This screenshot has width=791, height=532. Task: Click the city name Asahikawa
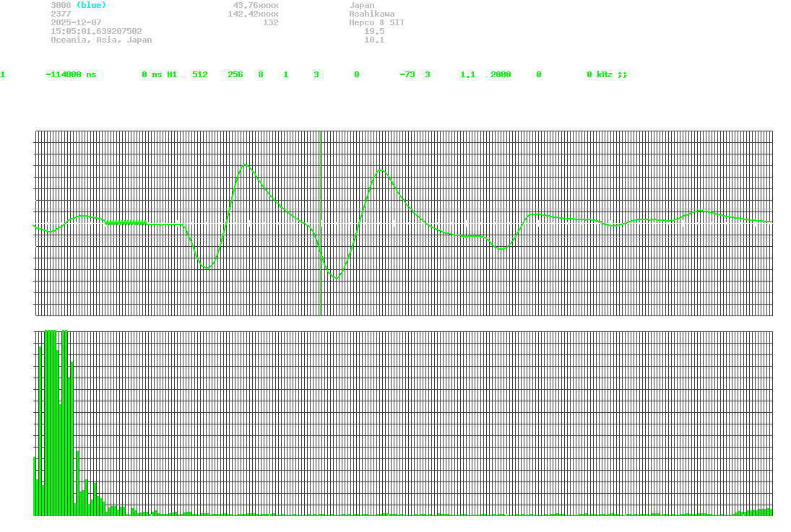point(371,14)
